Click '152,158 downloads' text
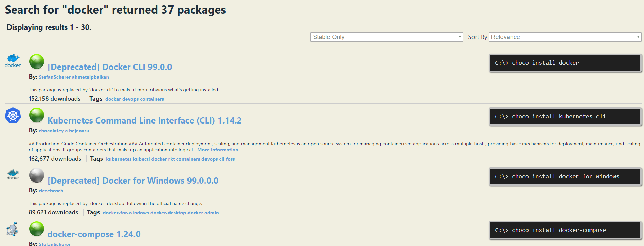The width and height of the screenshot is (644, 246). point(55,99)
